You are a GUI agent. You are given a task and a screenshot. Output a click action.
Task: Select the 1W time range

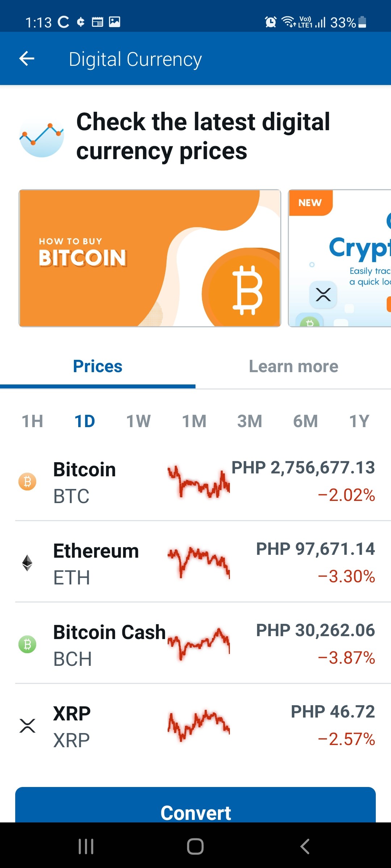138,421
